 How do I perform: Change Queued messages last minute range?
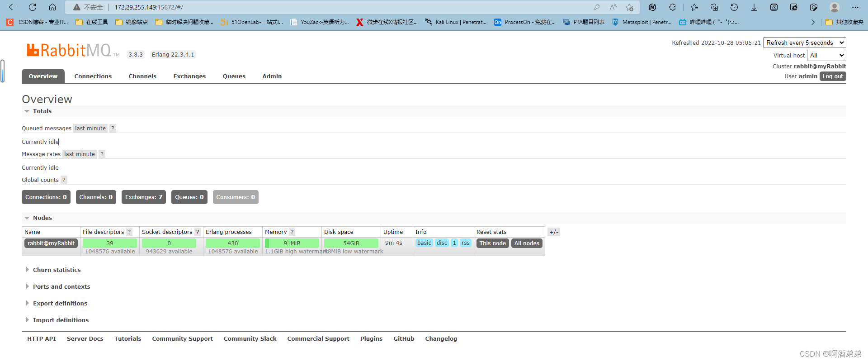click(x=90, y=128)
